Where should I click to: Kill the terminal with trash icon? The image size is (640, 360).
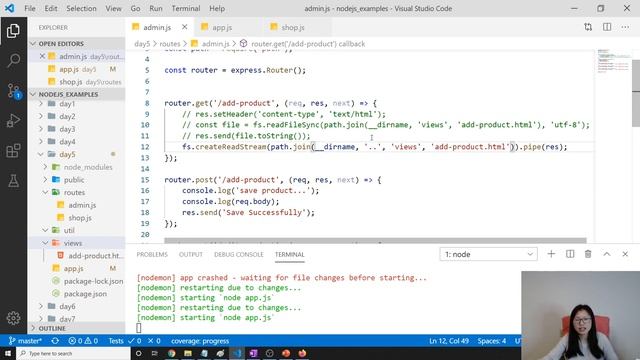click(x=588, y=254)
